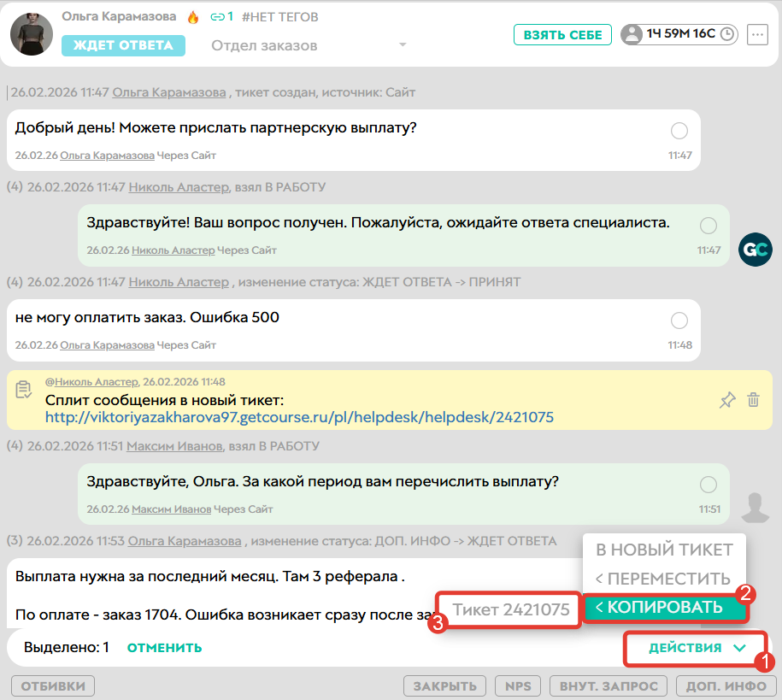Screen dimensions: 782x700
Task: Open Ольга Карамазова link in ДОП. ИНФО status line
Action: (185, 541)
